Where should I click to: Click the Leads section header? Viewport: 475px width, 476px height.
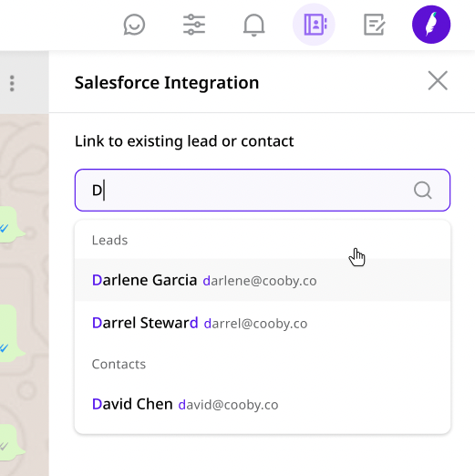109,240
